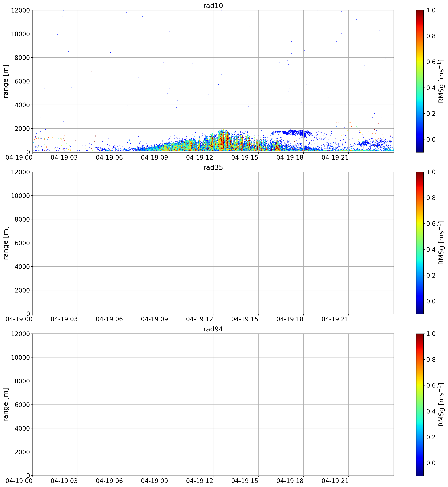Click the 0.0 label on rad10 colorbar
The width and height of the screenshot is (448, 487).
pyautogui.click(x=431, y=139)
